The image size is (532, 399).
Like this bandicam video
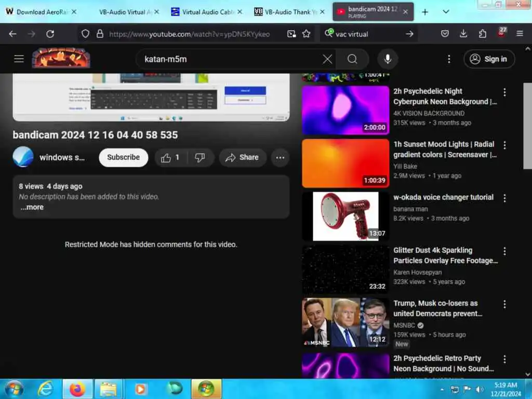[x=170, y=157]
